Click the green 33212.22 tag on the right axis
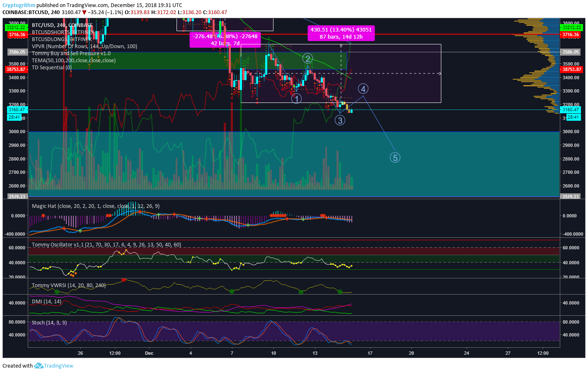Viewport: 588px width, 373px height. (x=572, y=28)
